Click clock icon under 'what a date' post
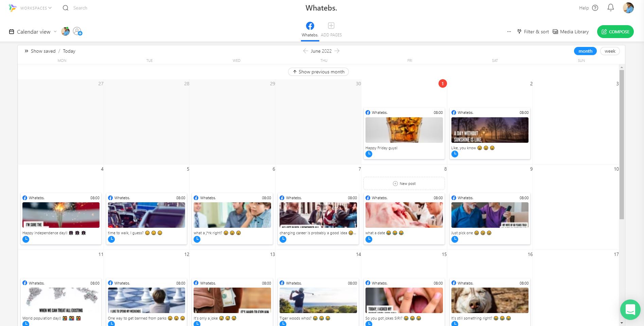644x326 pixels. [x=369, y=239]
